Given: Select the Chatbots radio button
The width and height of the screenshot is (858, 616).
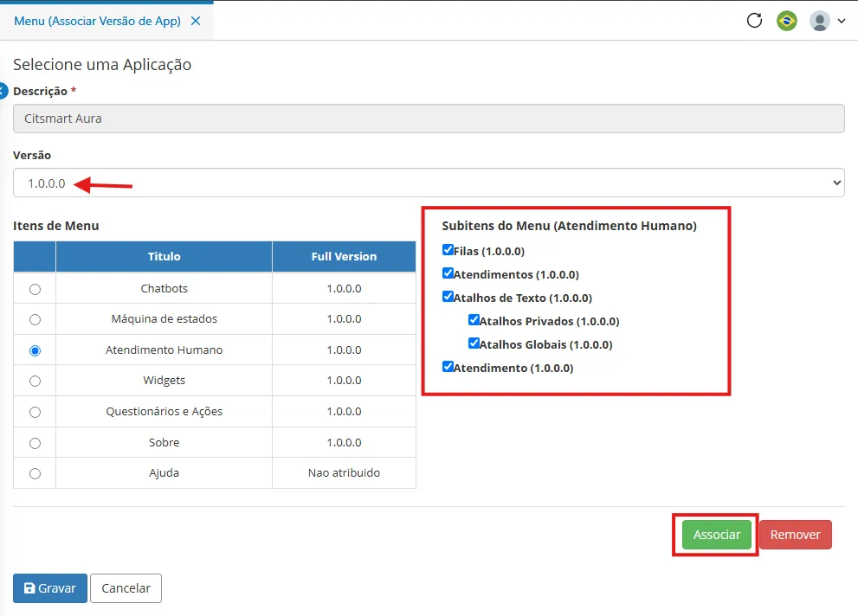Looking at the screenshot, I should coord(35,289).
